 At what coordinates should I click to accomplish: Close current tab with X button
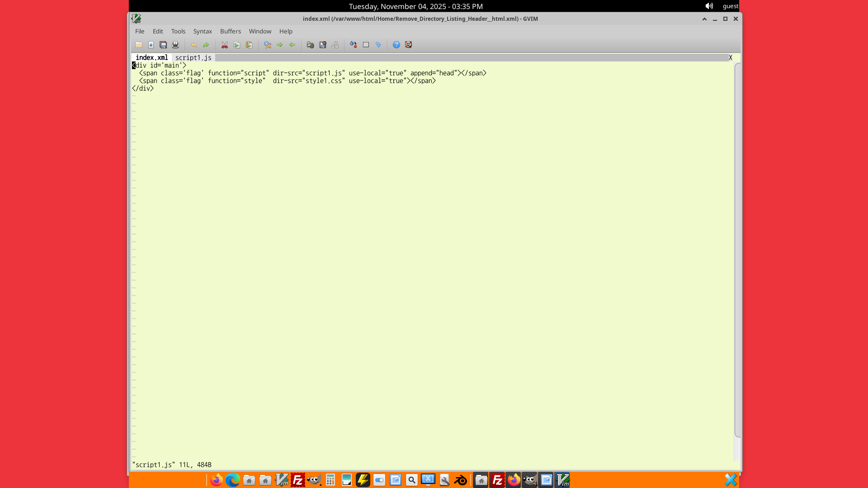730,57
